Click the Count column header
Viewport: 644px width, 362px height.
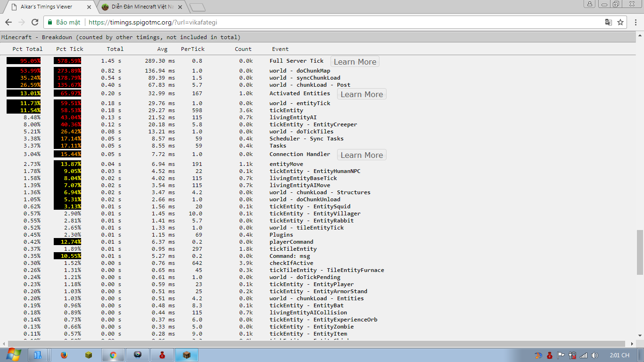tap(243, 49)
